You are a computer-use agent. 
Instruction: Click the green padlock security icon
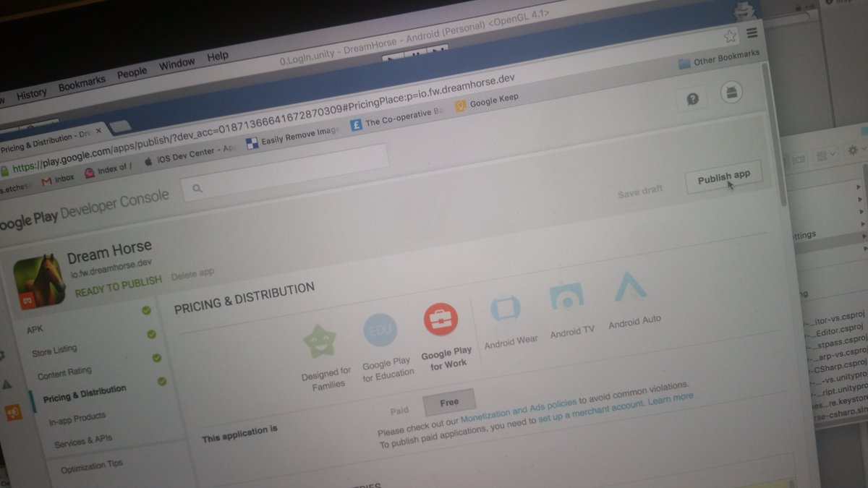pyautogui.click(x=4, y=171)
